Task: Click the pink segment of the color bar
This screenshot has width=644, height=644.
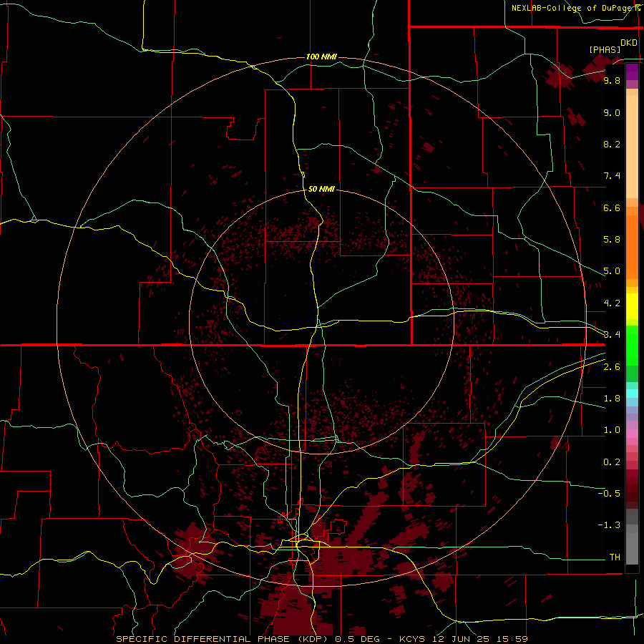Action: (632, 434)
